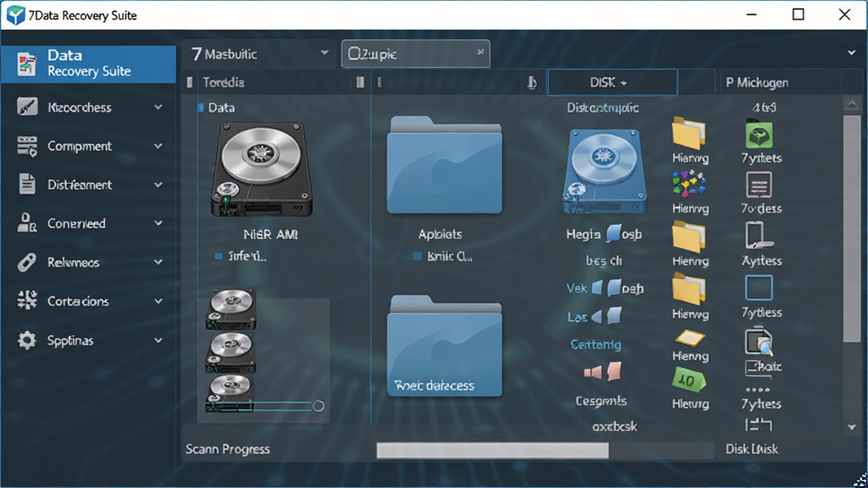Screen dimensions: 868x488
Task: Click the Distfeament document icon
Action: pos(26,184)
